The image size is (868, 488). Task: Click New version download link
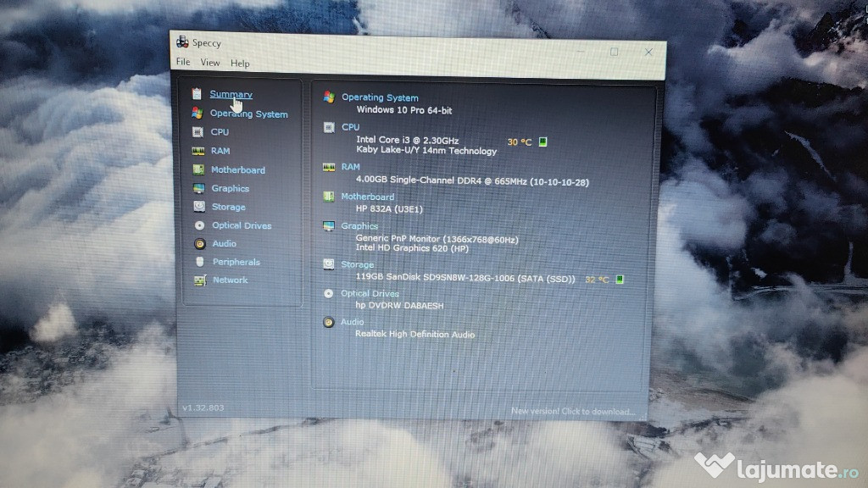click(572, 412)
